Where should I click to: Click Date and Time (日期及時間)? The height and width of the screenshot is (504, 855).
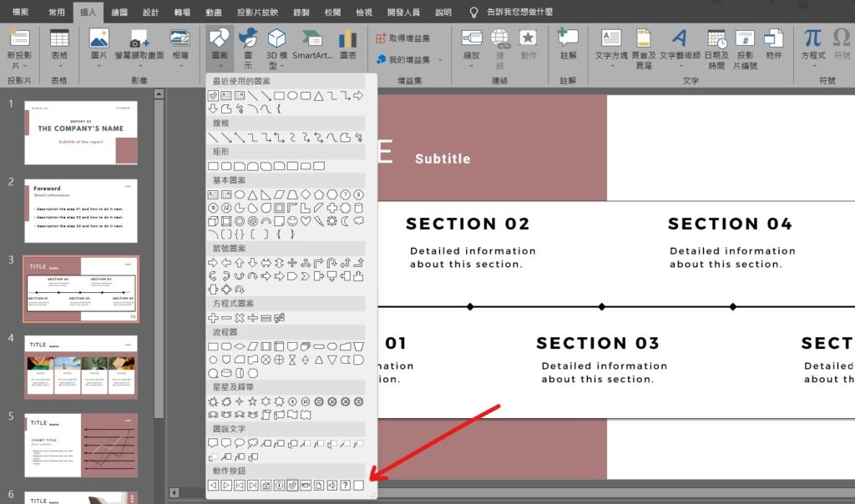716,49
